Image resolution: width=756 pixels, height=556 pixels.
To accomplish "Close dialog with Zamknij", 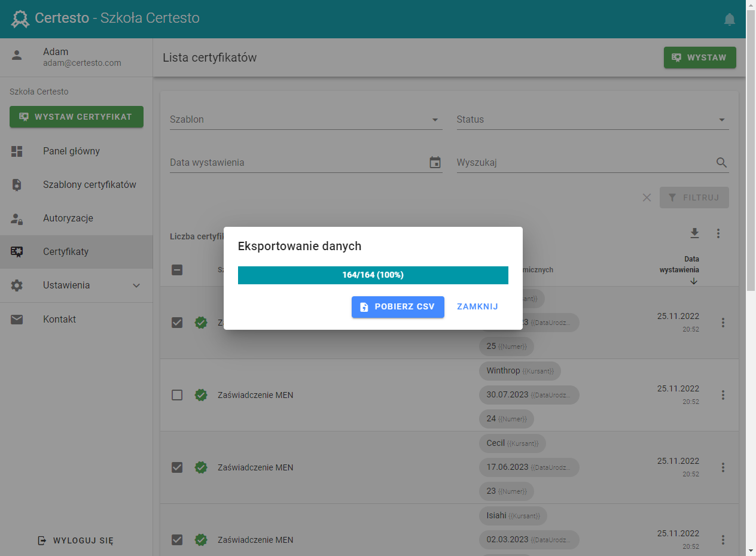I will click(x=477, y=307).
